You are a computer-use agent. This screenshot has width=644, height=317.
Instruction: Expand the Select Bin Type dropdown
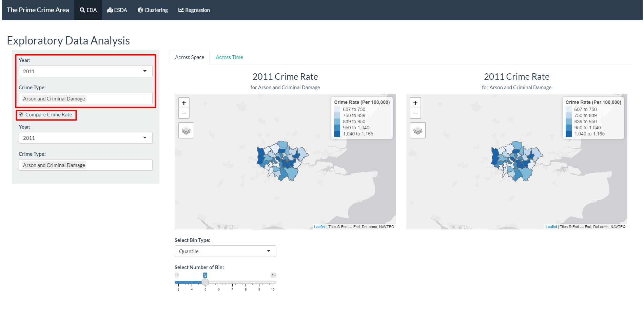pos(225,251)
